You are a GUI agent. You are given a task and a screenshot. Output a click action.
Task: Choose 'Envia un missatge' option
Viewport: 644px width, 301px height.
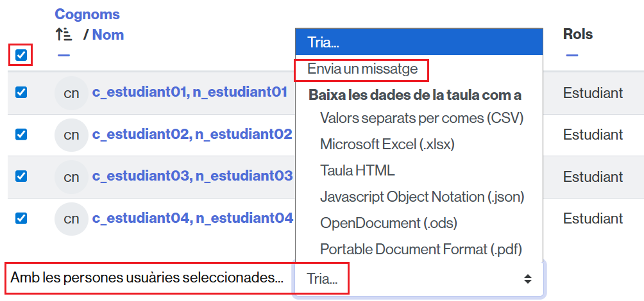point(362,69)
